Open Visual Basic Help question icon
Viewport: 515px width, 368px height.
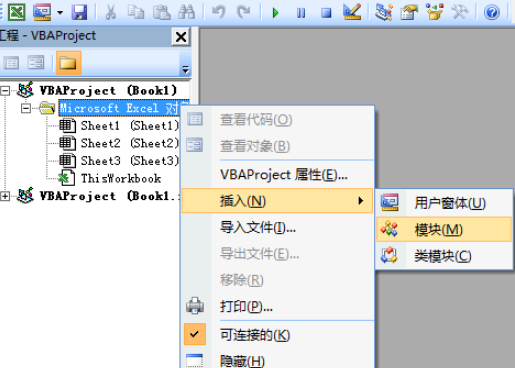pyautogui.click(x=492, y=13)
